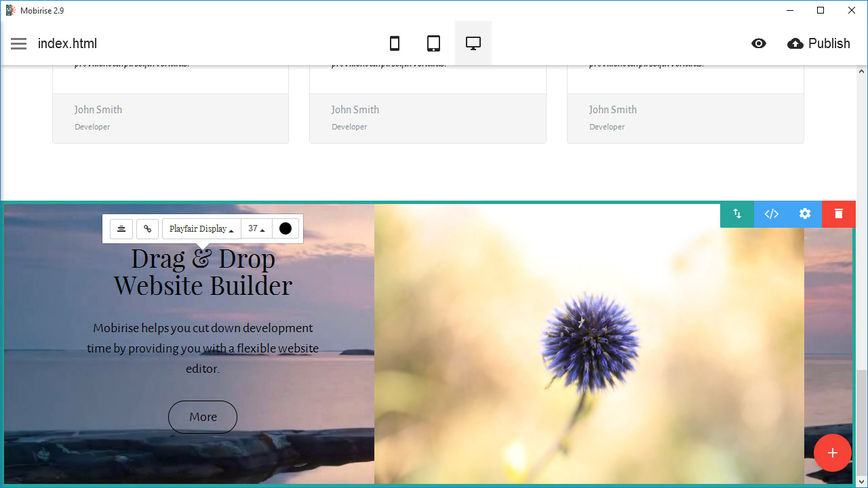Screen dimensions: 868x488
Task: Switch to mobile phone view
Action: click(x=394, y=43)
